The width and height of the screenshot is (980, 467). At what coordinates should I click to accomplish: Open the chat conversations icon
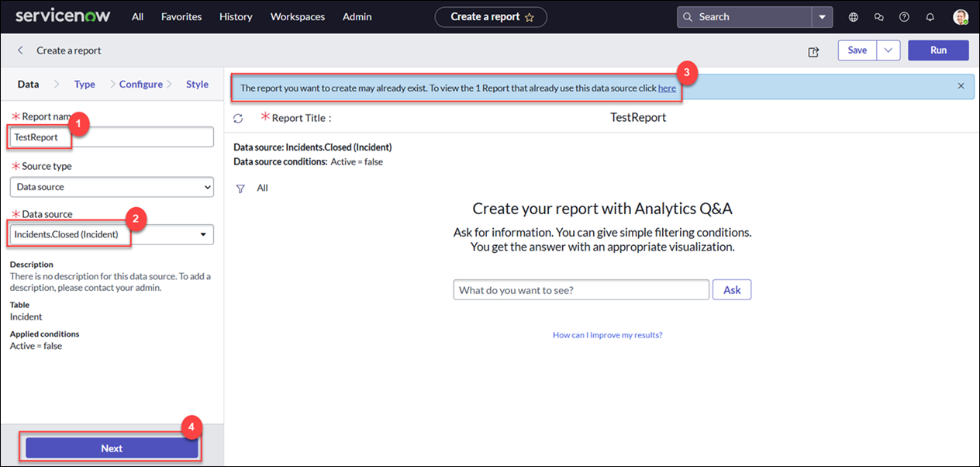click(x=878, y=17)
